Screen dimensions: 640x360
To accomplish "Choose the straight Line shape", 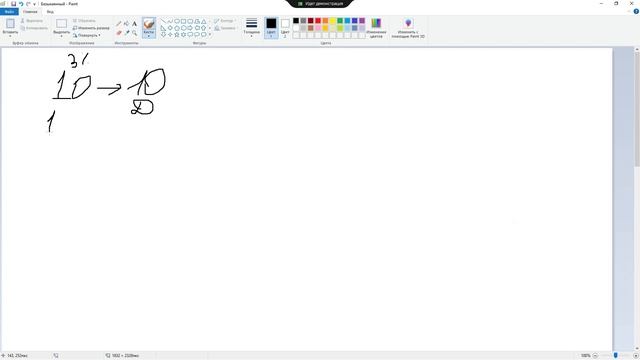I will (x=163, y=21).
